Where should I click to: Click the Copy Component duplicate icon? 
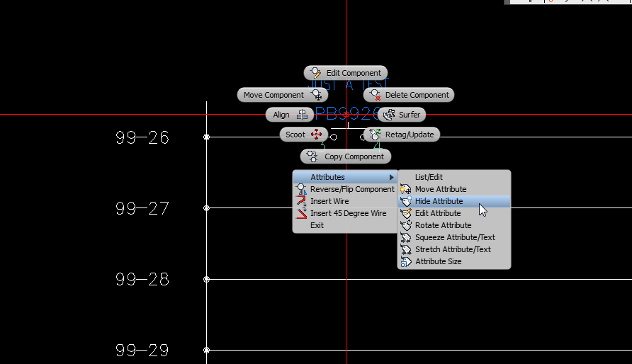tap(312, 157)
